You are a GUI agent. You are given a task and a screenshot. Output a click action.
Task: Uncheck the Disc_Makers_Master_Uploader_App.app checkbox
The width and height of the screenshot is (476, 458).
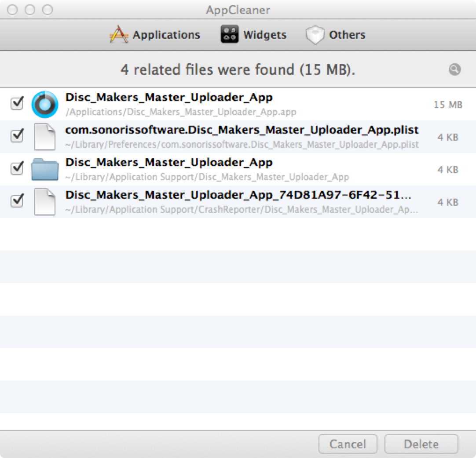(17, 103)
